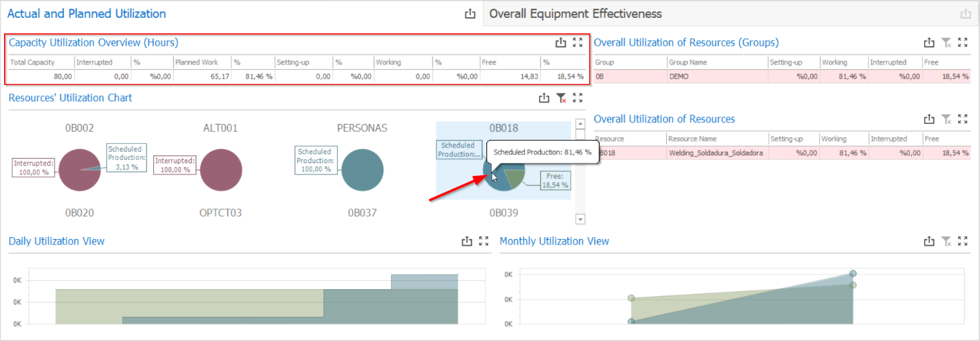Viewport: 980px width, 341px height.
Task: Sort by Resource Name column header
Action: [716, 139]
